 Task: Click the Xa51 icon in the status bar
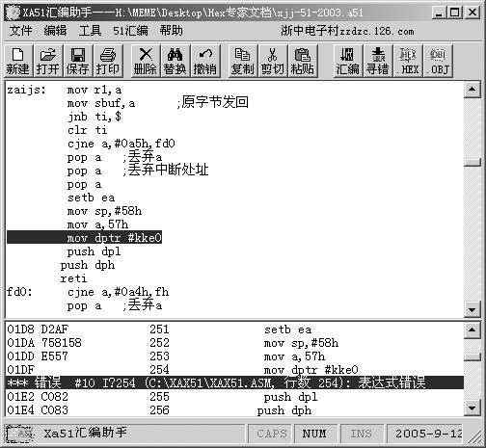(20, 434)
